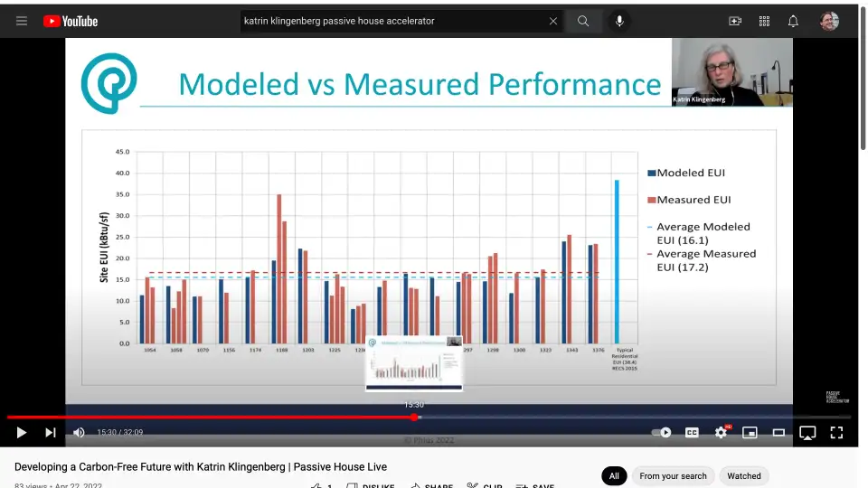Screen dimensions: 868x488
Task: Start voice search with the microphone
Action: click(619, 21)
